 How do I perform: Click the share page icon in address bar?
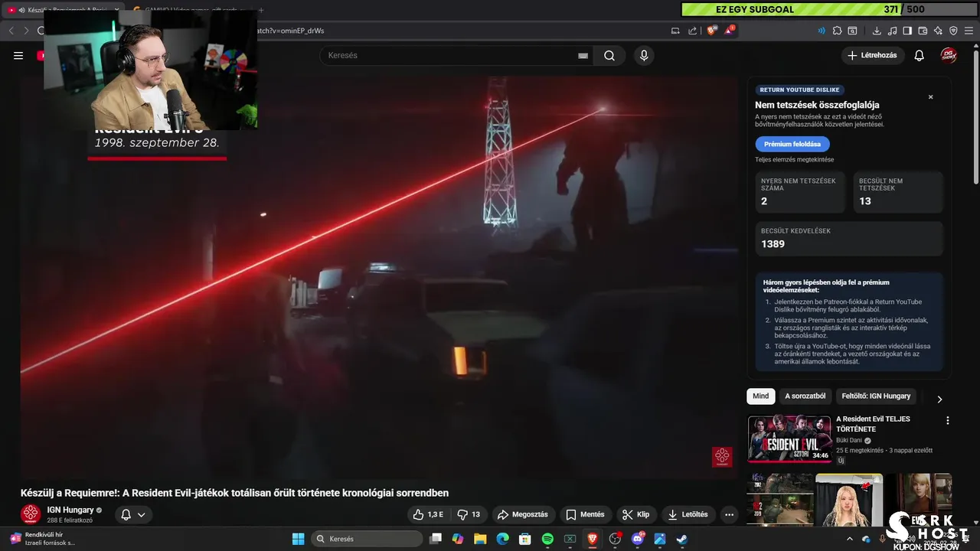click(693, 31)
